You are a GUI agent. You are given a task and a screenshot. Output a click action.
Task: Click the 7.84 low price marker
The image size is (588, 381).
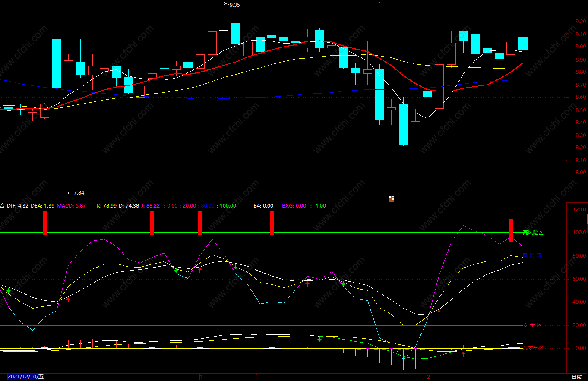coord(79,193)
